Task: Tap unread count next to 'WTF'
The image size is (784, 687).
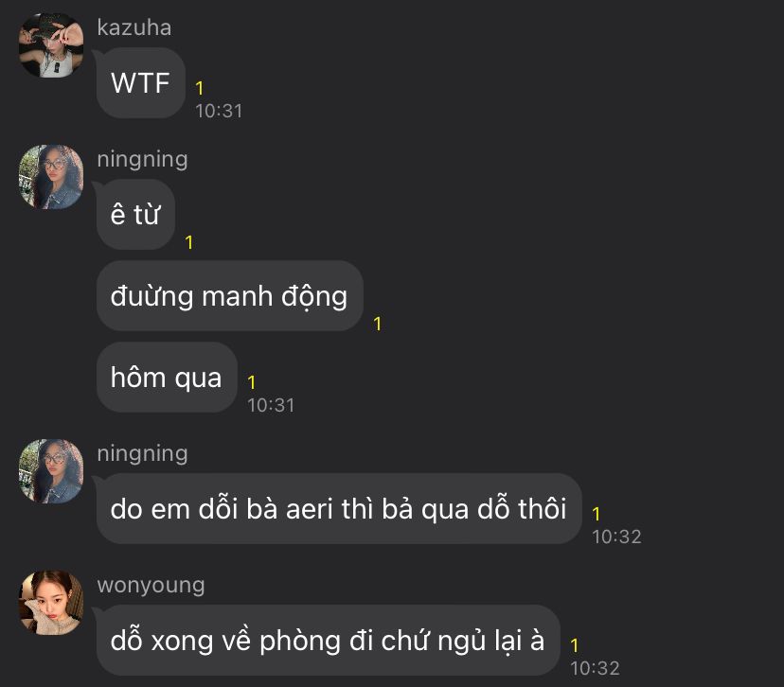Action: pyautogui.click(x=200, y=88)
